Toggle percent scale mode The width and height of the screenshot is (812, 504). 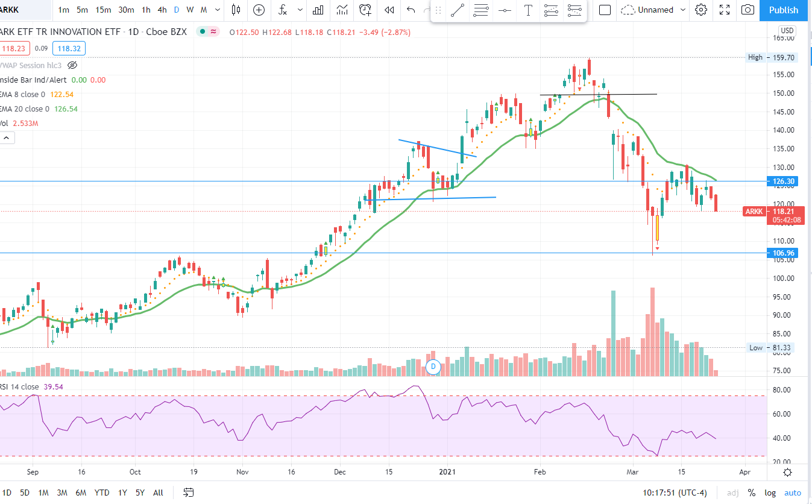click(x=752, y=493)
